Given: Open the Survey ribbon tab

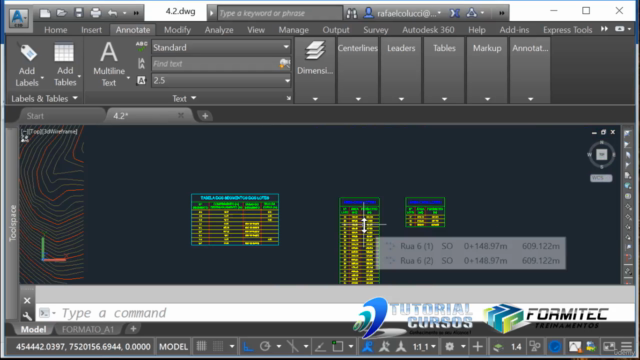Looking at the screenshot, I should tap(376, 30).
